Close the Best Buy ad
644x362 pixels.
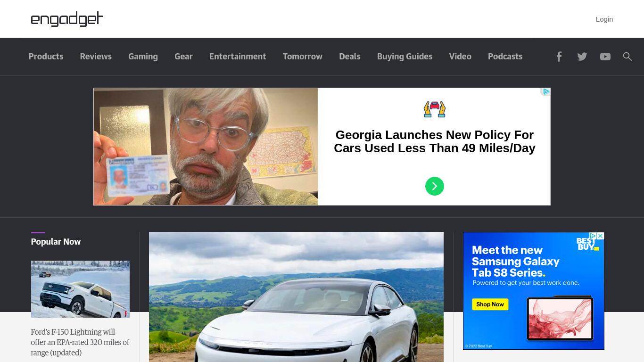(x=601, y=236)
